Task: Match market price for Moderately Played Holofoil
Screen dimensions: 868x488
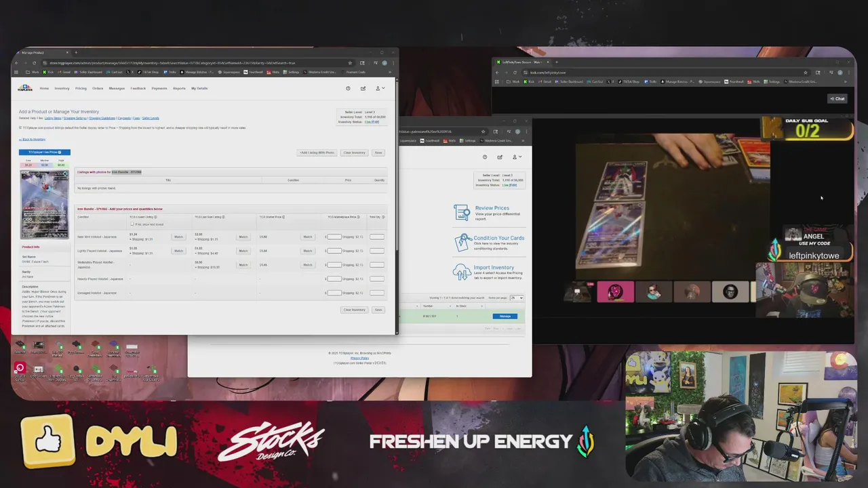Action: point(307,265)
